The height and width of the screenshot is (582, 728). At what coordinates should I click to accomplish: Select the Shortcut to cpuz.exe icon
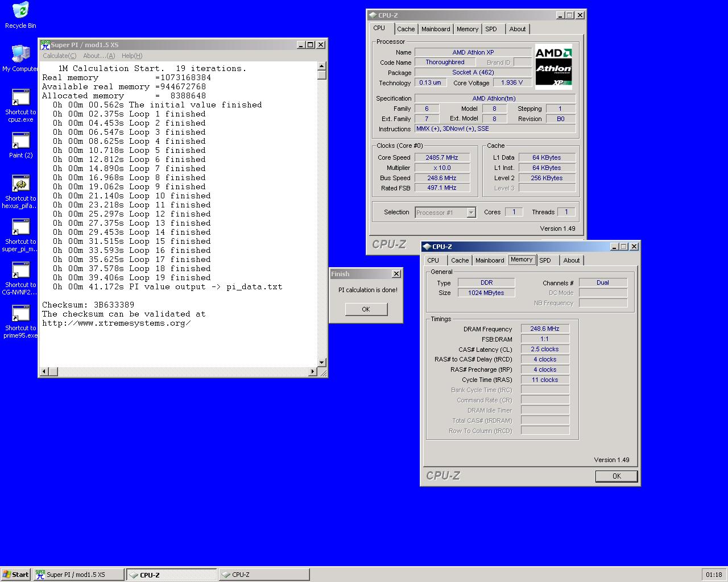click(20, 106)
